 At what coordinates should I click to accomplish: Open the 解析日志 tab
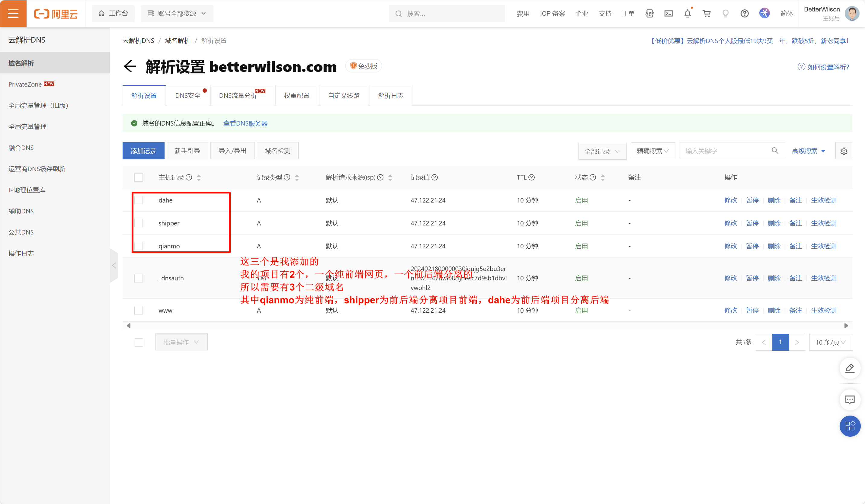pos(391,96)
